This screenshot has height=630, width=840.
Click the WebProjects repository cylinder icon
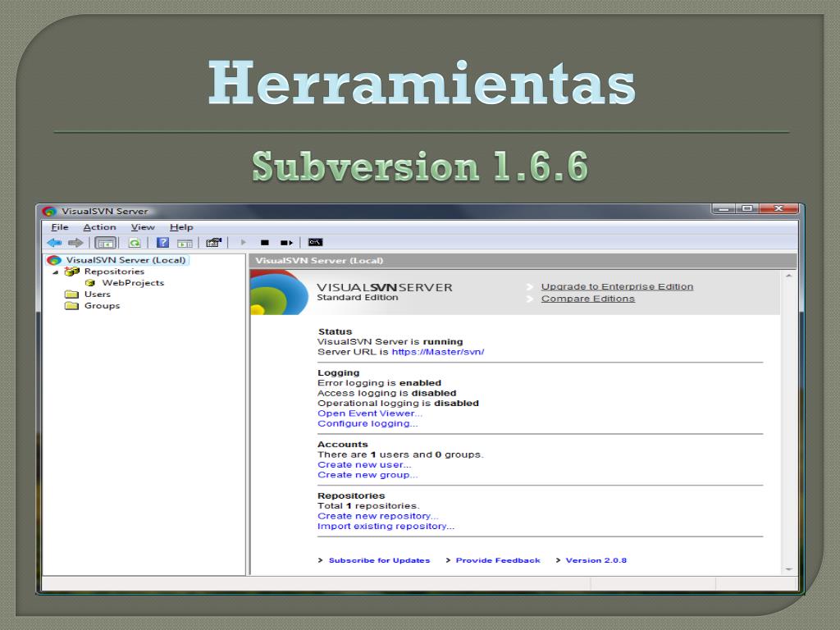90,283
